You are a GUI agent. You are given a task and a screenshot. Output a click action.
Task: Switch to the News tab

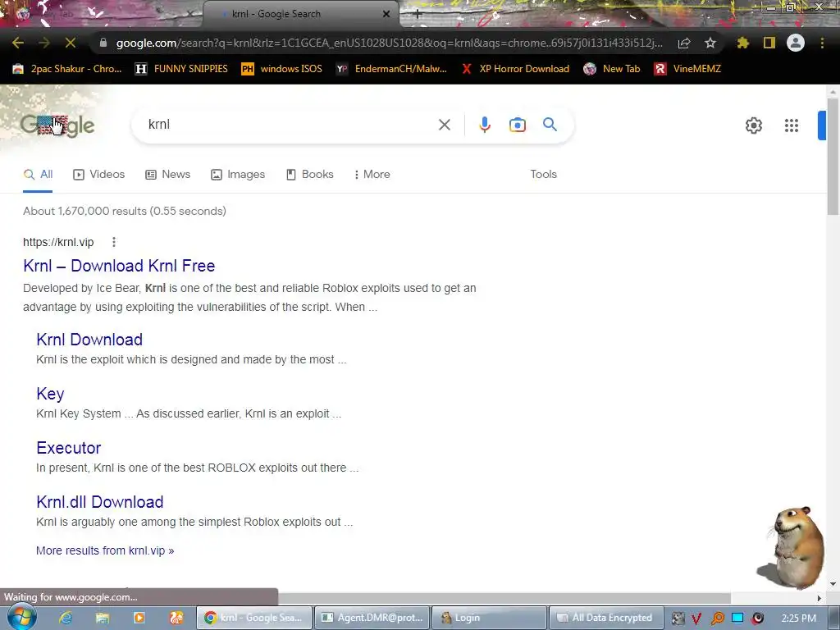pos(167,175)
